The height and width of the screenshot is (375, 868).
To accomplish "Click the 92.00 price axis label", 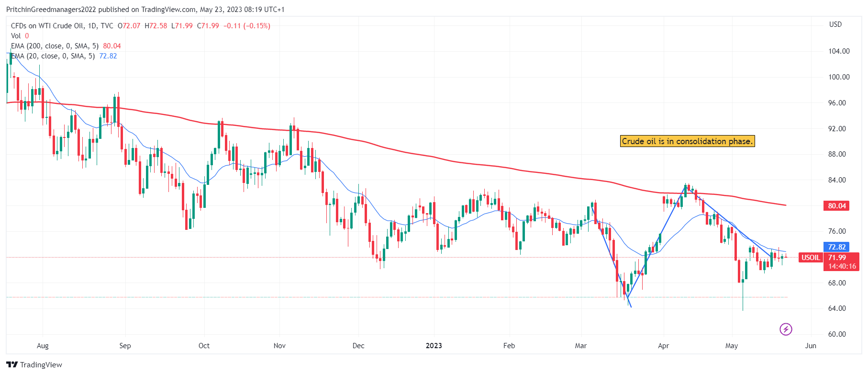I will pos(837,129).
